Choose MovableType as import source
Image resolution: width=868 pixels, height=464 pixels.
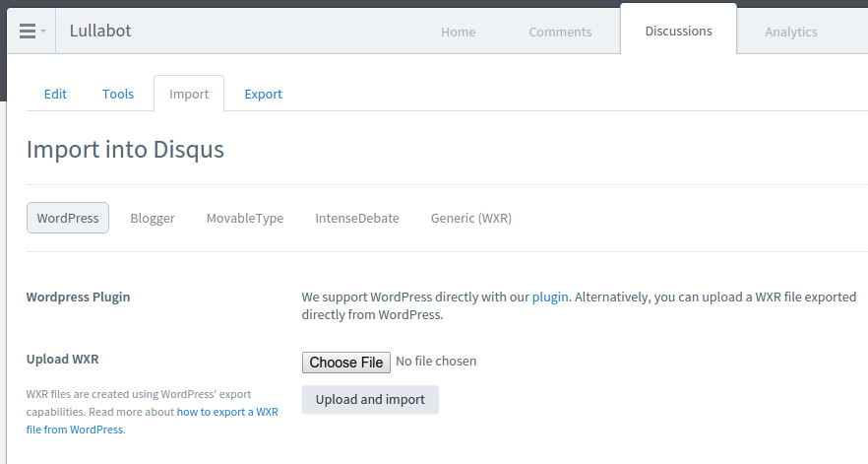pyautogui.click(x=245, y=218)
